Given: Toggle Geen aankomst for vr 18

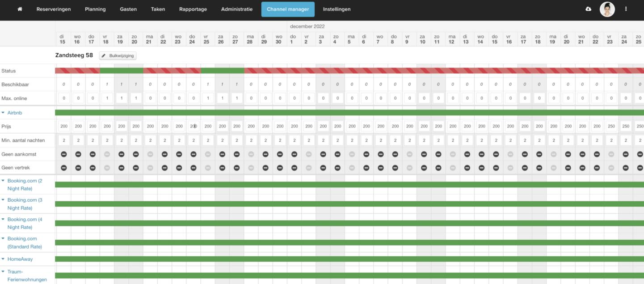Looking at the screenshot, I should pos(107,154).
